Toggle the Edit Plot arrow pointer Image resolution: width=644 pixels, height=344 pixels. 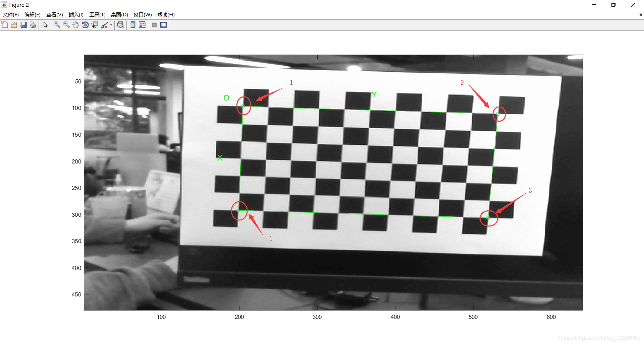click(45, 25)
